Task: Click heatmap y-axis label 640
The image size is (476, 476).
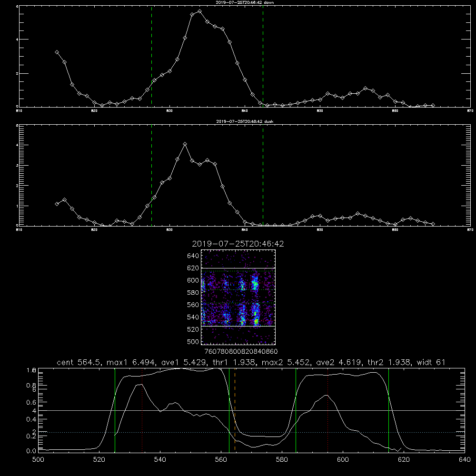Action: (x=193, y=256)
